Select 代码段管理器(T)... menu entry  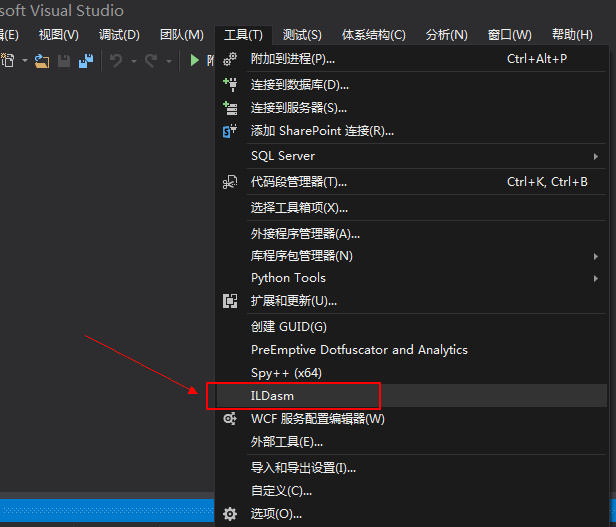pos(411,182)
